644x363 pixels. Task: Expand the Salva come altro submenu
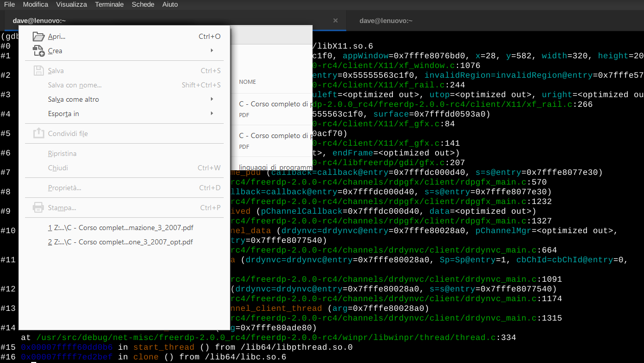[x=211, y=99]
